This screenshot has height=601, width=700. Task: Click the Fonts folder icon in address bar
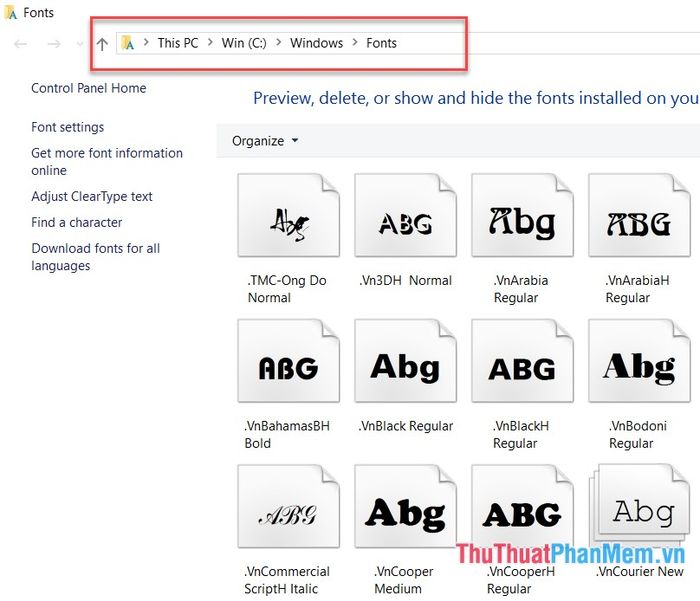point(128,43)
